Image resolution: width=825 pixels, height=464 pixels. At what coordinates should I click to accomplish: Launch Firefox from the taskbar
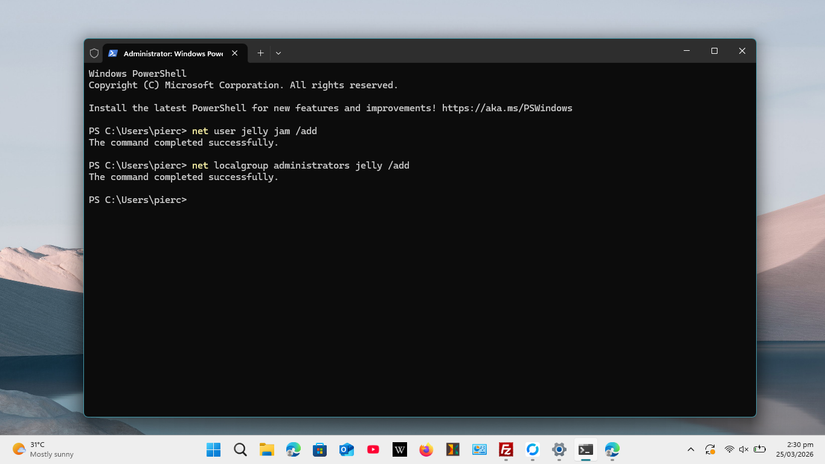click(x=426, y=449)
